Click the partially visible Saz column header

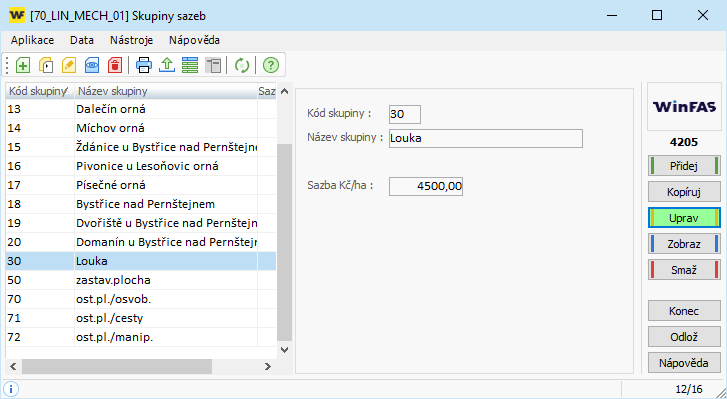click(267, 91)
